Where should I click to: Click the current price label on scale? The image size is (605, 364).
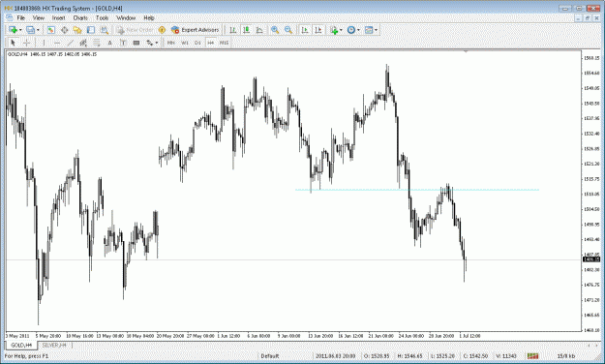point(591,259)
